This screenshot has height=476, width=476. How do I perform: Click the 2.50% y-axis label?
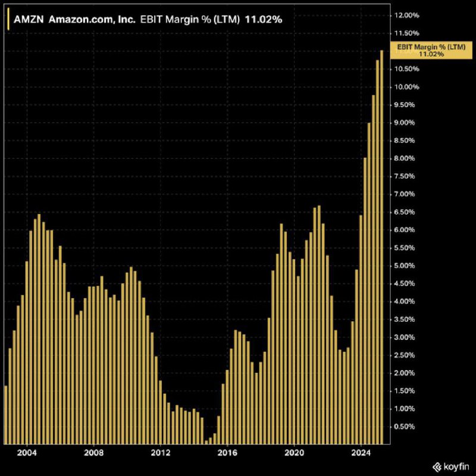point(405,355)
